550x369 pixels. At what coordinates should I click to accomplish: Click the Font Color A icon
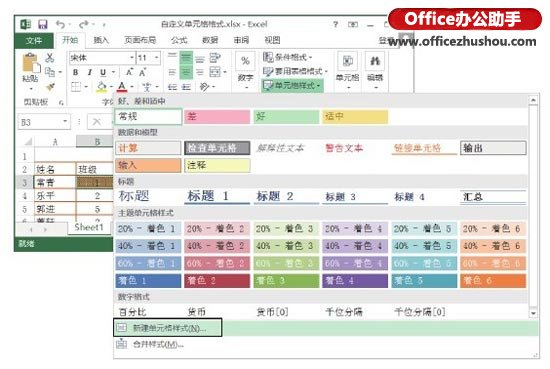click(122, 87)
